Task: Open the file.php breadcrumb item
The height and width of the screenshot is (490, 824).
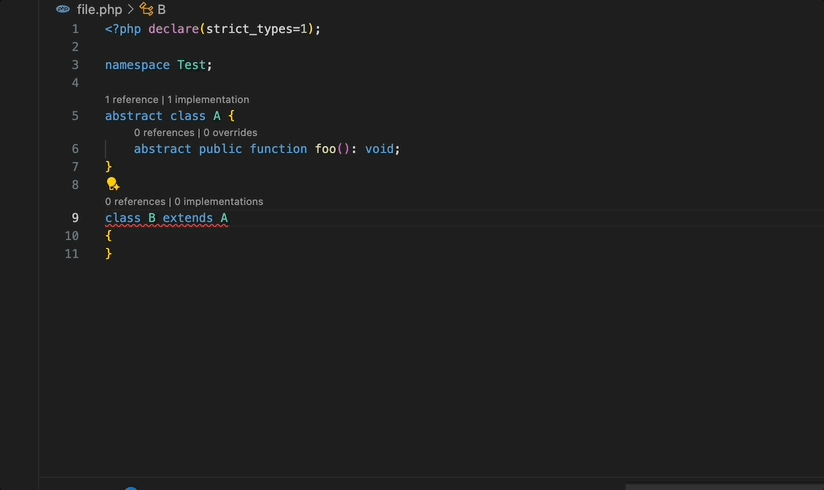Action: (x=99, y=9)
